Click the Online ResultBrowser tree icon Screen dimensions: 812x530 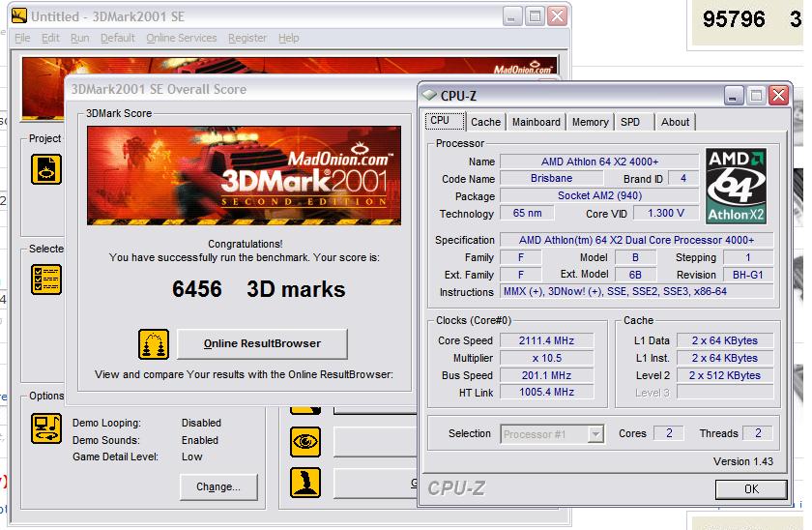154,344
